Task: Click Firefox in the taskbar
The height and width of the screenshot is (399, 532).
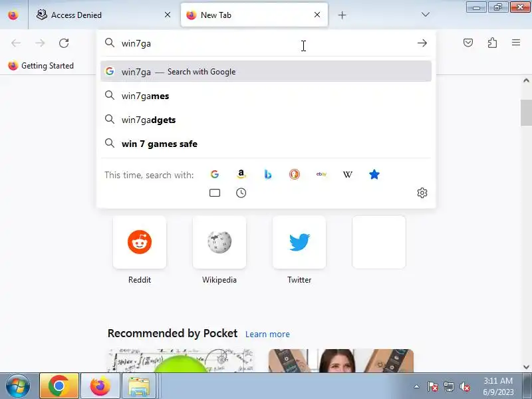Action: coord(100,386)
